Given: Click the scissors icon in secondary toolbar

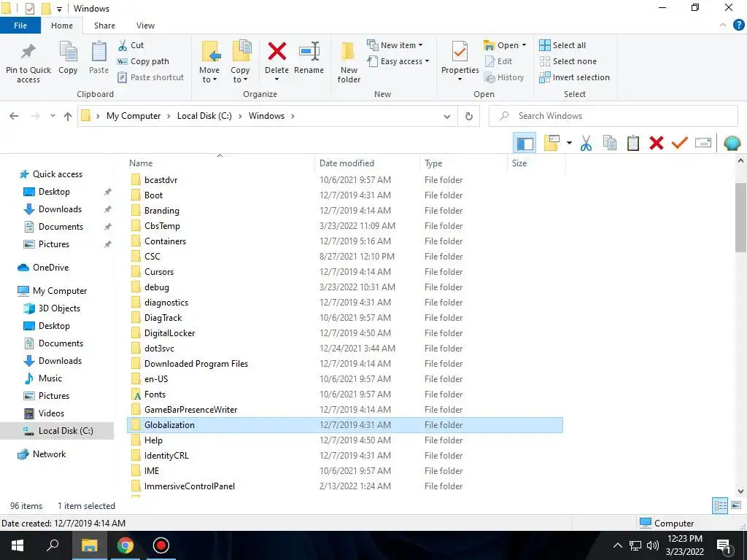Looking at the screenshot, I should [x=586, y=143].
